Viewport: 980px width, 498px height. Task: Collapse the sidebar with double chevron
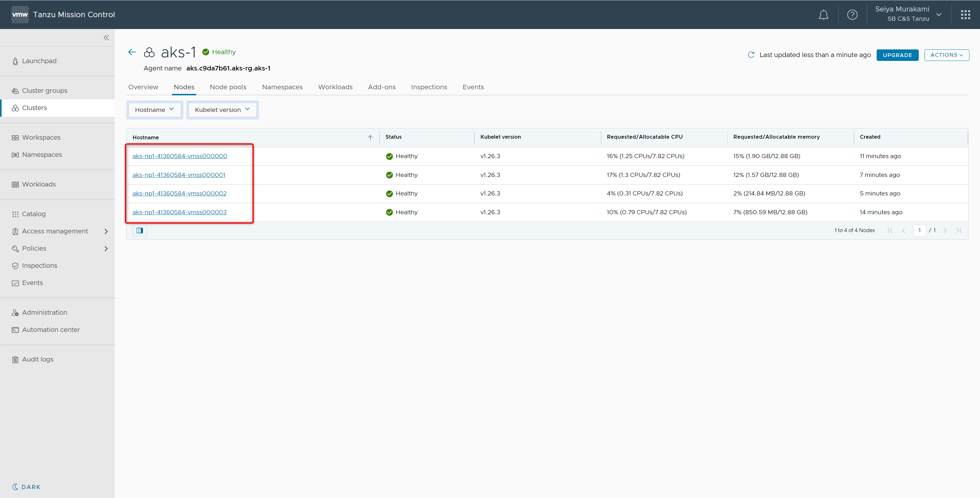pos(106,38)
